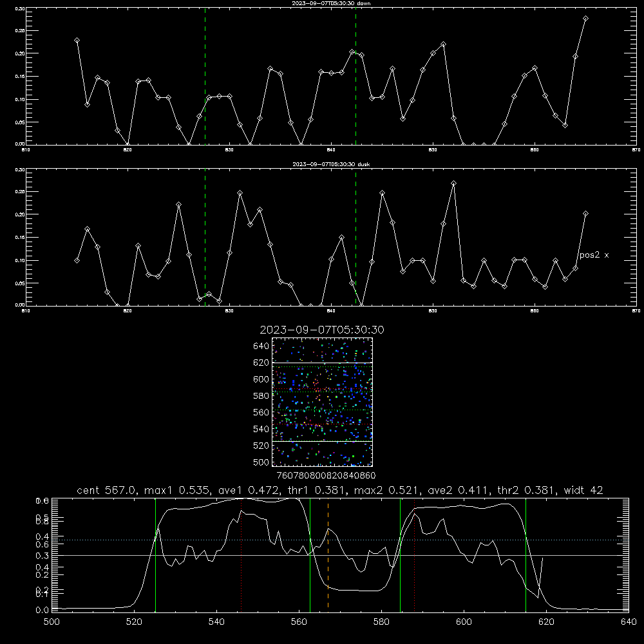Click the 600 tick label on bottom plot axis

(464, 622)
